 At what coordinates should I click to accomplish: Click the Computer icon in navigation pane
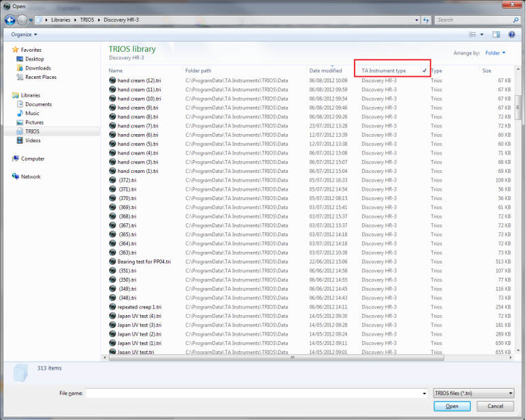click(16, 159)
